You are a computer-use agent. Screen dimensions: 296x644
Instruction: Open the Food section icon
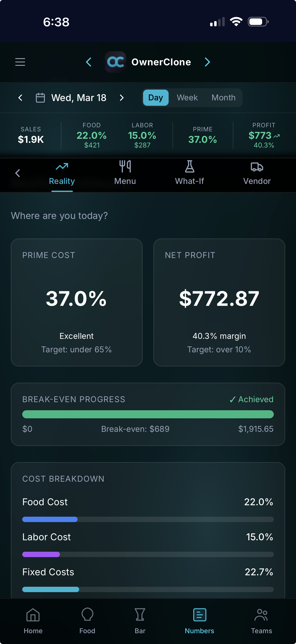(87, 615)
